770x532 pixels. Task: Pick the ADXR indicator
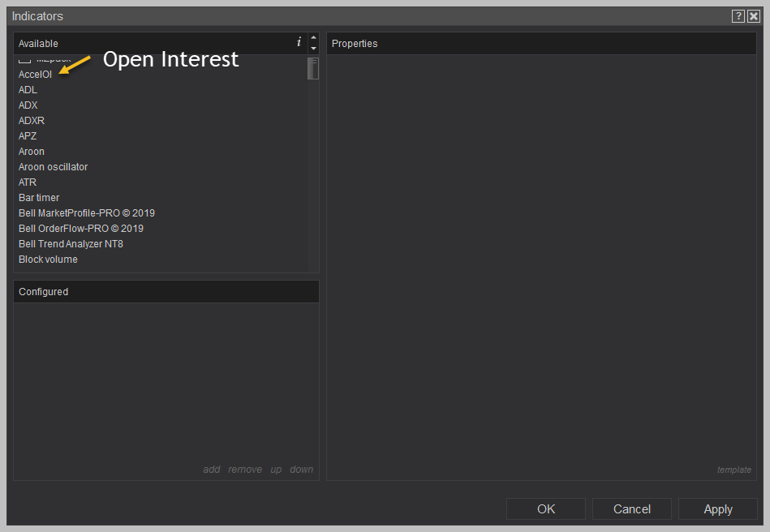tap(32, 121)
